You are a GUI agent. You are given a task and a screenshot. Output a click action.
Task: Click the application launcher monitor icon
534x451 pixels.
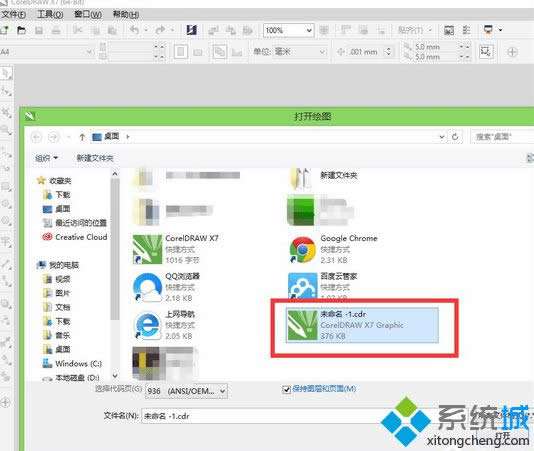488,30
